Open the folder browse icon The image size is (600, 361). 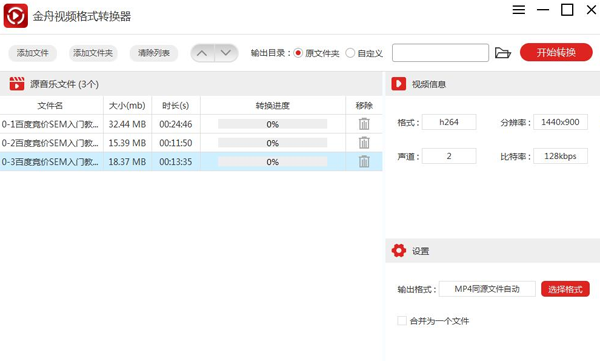pyautogui.click(x=503, y=53)
